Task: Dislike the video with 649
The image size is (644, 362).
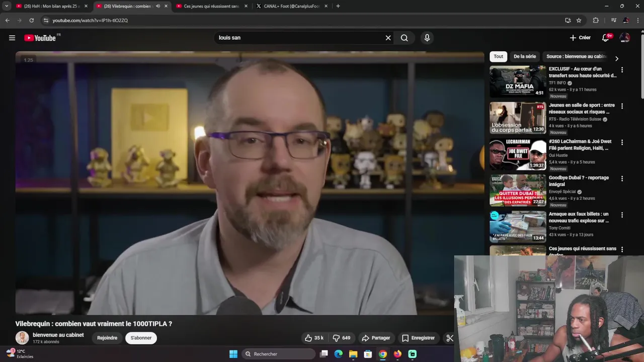Action: tap(342, 338)
